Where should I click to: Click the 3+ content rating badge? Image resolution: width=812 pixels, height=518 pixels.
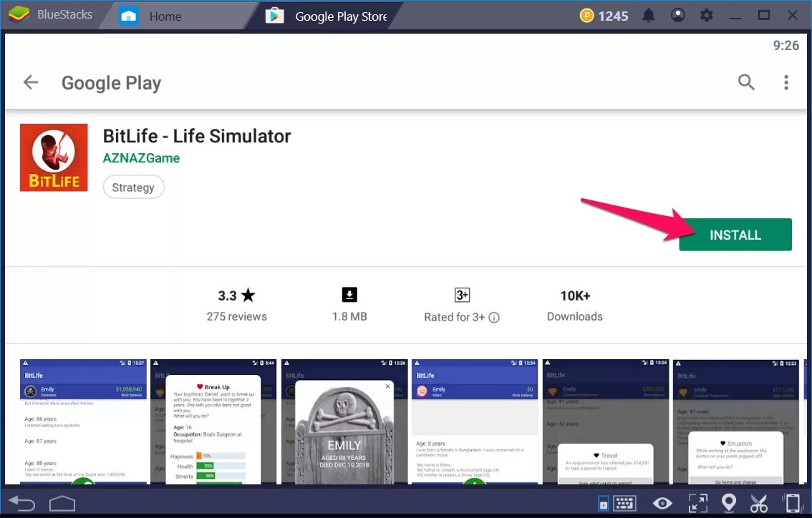(x=462, y=295)
